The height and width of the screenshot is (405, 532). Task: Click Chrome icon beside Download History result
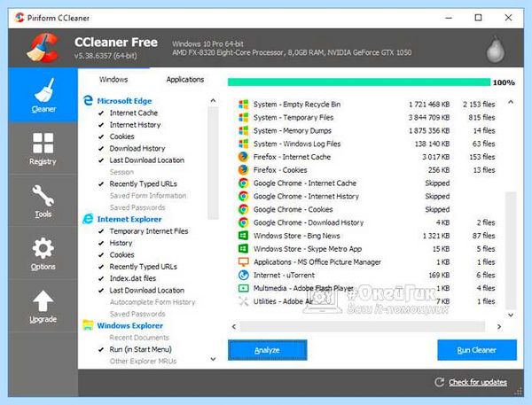(243, 222)
